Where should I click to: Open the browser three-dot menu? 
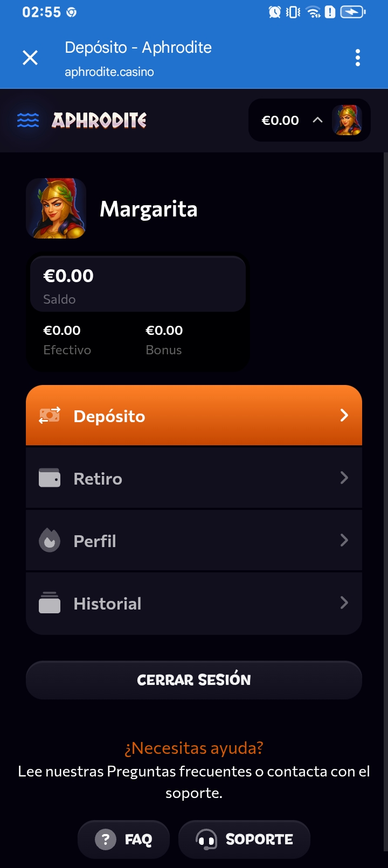tap(358, 58)
